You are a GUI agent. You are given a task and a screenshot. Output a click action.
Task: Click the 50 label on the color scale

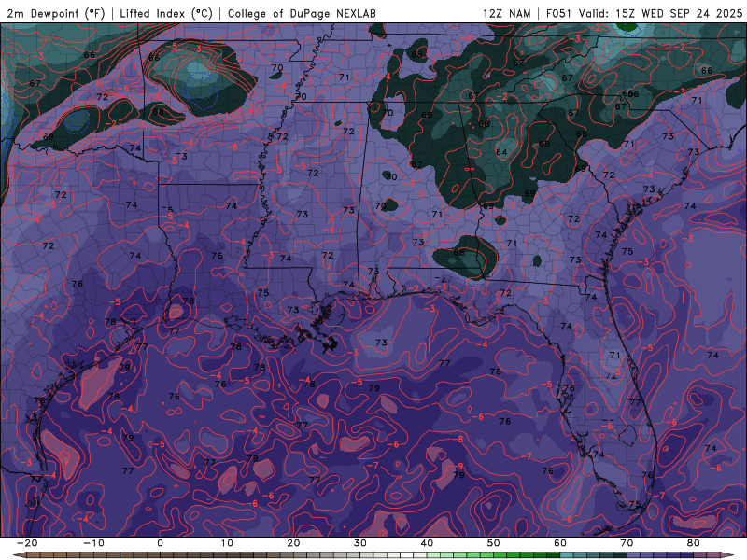(494, 543)
